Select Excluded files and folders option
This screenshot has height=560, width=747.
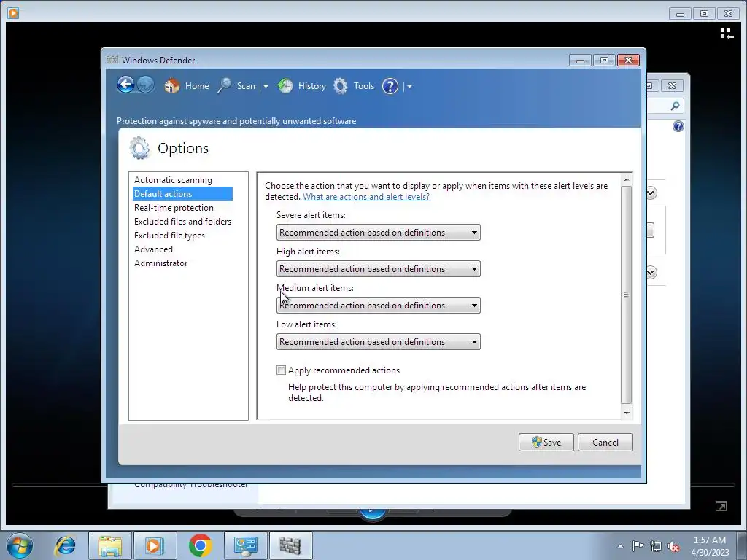(182, 222)
